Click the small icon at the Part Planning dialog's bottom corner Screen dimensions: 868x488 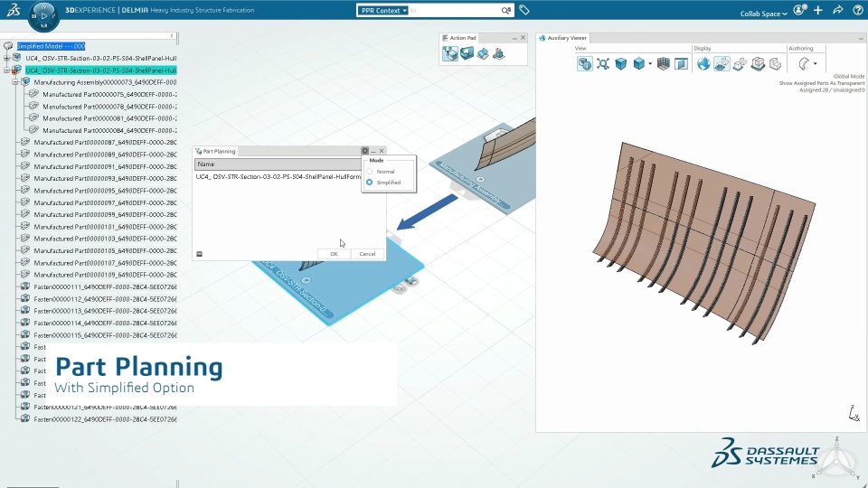point(199,254)
